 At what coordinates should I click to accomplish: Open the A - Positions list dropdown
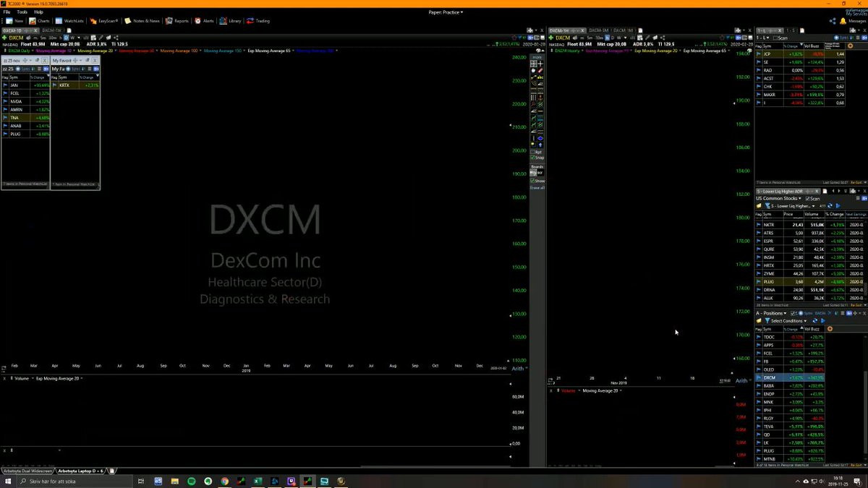(770, 313)
